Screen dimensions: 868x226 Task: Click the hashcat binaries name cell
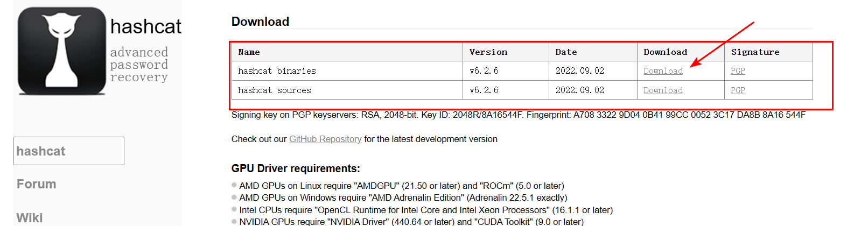coord(347,71)
